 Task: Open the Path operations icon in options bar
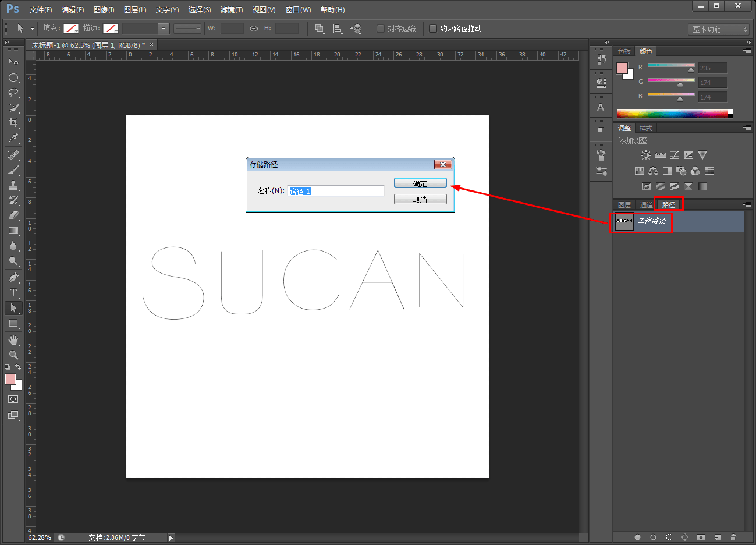[x=320, y=29]
